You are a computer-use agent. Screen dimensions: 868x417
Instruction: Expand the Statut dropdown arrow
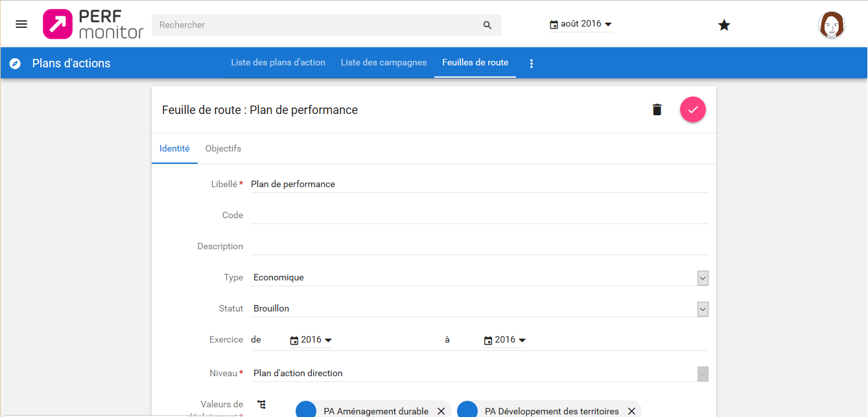[703, 309]
